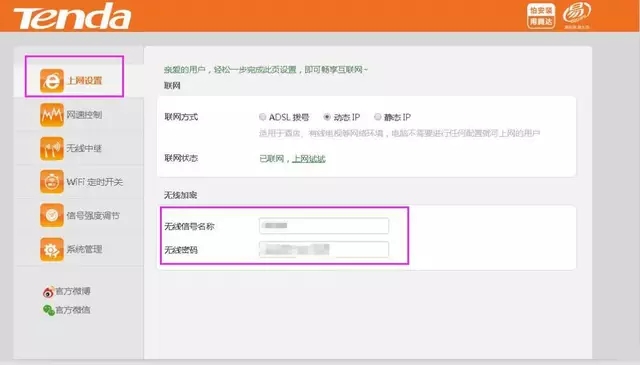Click the 无线中继 antenna icon

51,148
